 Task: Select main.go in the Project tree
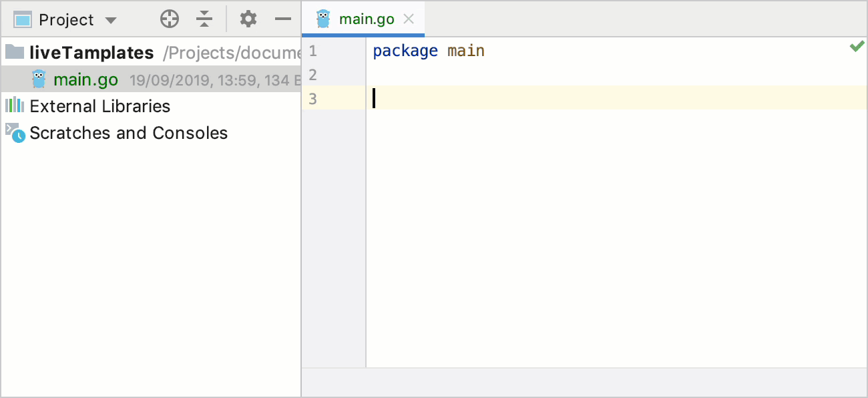pyautogui.click(x=85, y=79)
